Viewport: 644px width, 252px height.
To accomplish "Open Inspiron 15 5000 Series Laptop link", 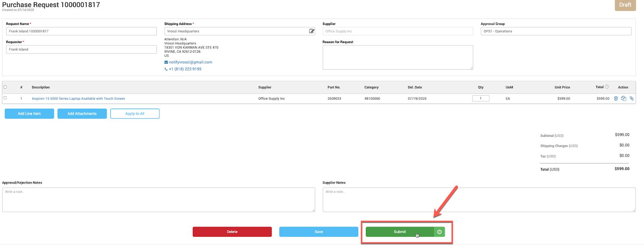I will click(x=78, y=98).
